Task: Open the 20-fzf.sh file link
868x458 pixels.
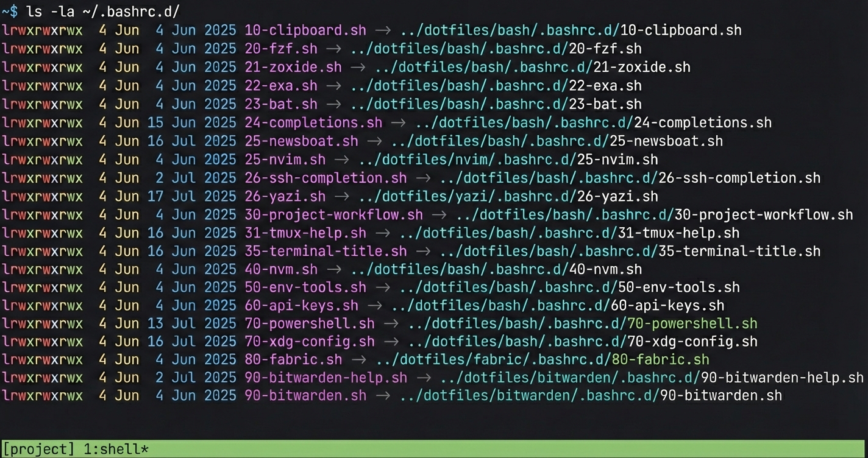Action: click(280, 49)
